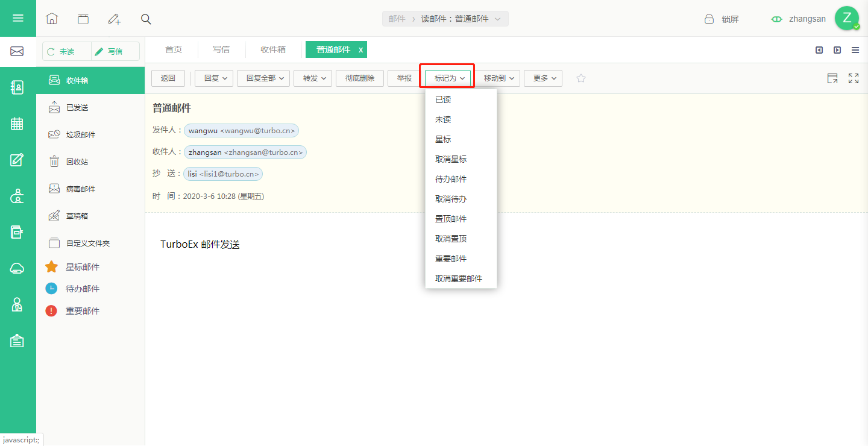868x446 pixels.
Task: Click the 返回 button
Action: pos(168,78)
